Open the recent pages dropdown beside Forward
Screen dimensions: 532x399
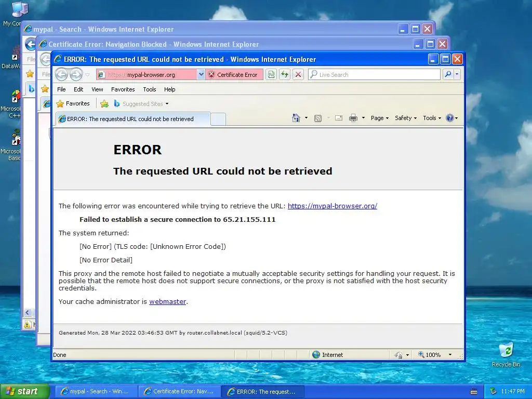87,75
